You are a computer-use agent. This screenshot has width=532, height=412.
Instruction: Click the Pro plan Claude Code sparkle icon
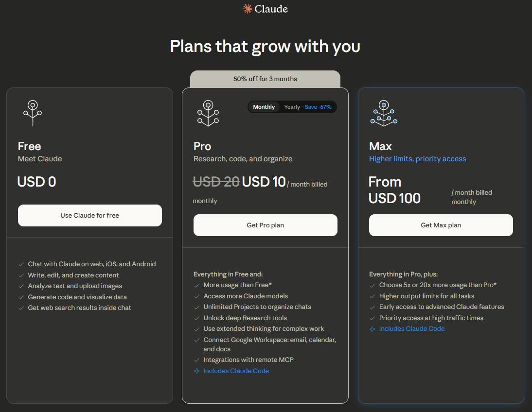[x=197, y=371]
